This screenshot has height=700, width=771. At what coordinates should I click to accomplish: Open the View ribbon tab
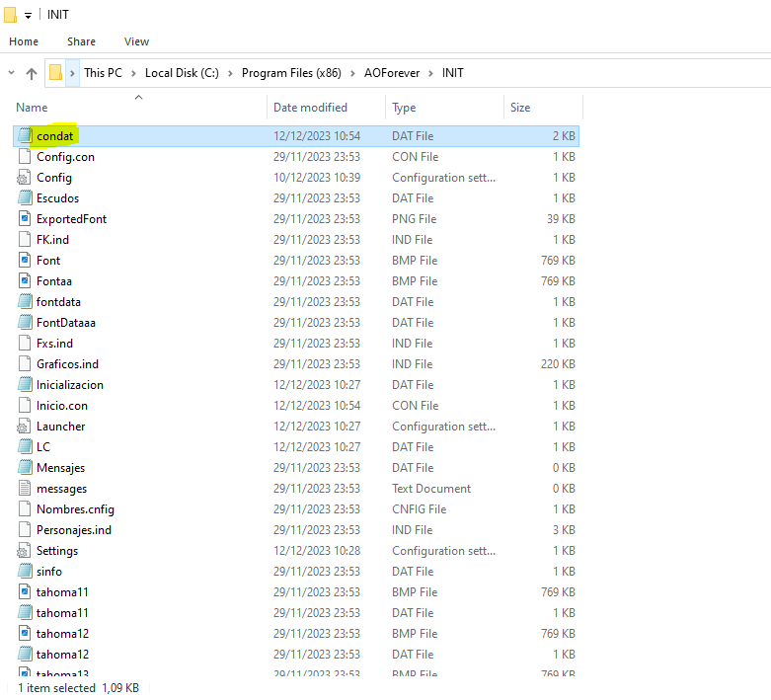(136, 41)
